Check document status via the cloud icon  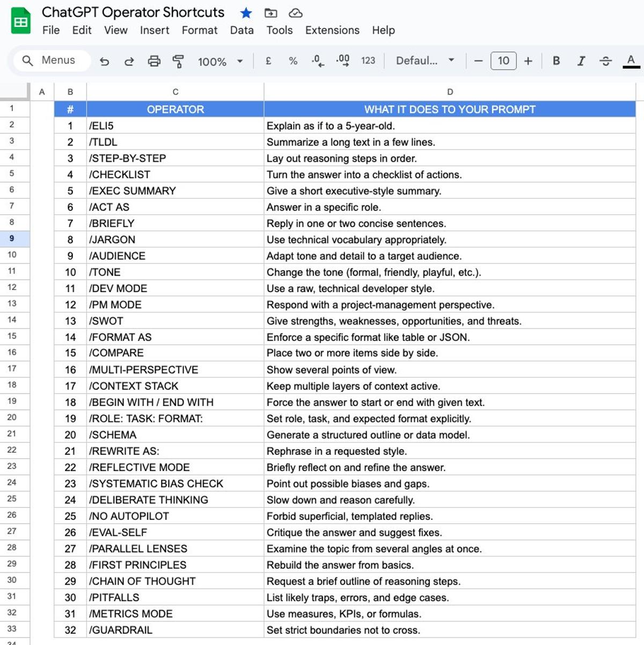(296, 13)
